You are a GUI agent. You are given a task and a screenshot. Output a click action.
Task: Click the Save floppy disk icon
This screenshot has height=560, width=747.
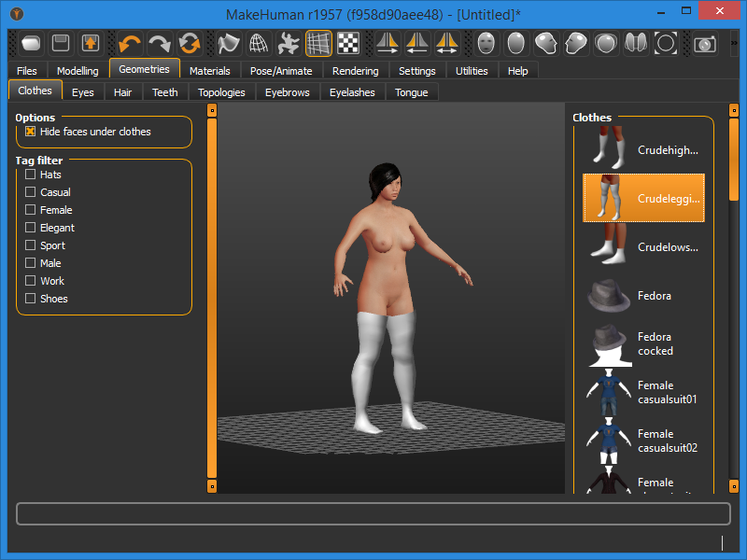(61, 43)
